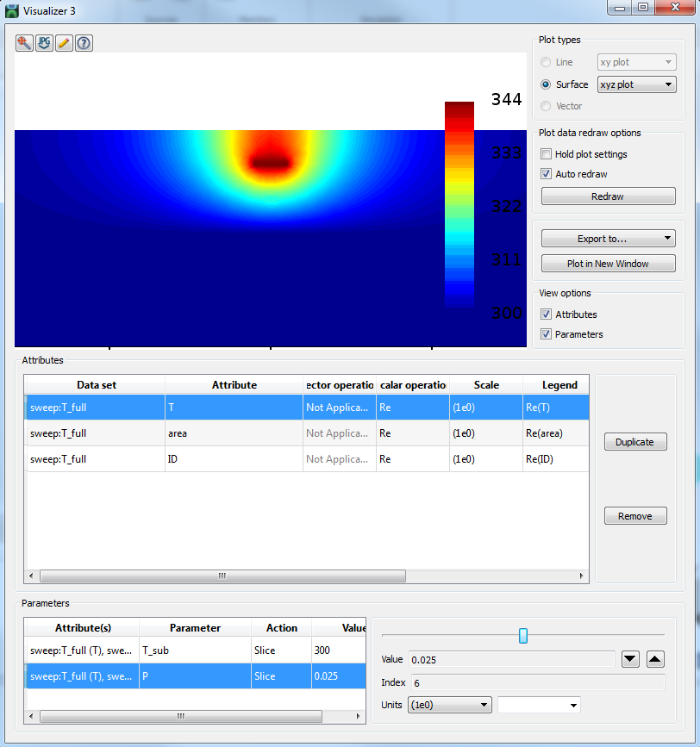Click the Legend column header

click(557, 385)
